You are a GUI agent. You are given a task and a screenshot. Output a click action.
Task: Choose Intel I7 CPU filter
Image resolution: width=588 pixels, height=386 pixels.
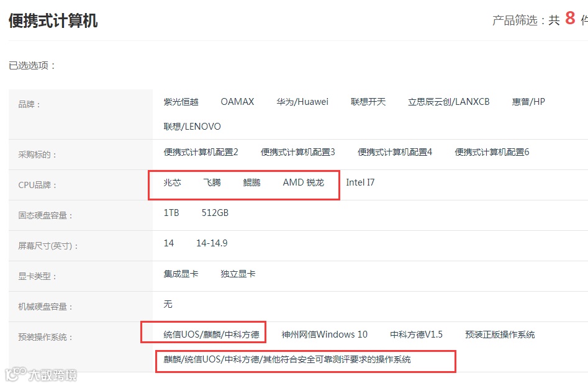click(360, 182)
